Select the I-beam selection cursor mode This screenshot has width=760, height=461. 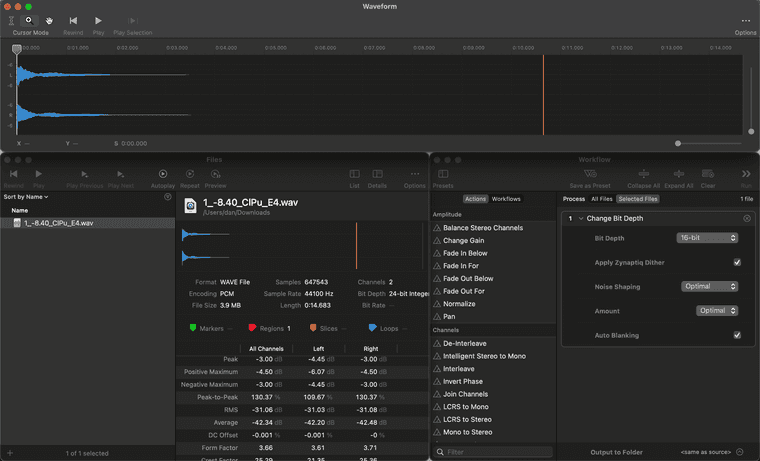pyautogui.click(x=11, y=21)
